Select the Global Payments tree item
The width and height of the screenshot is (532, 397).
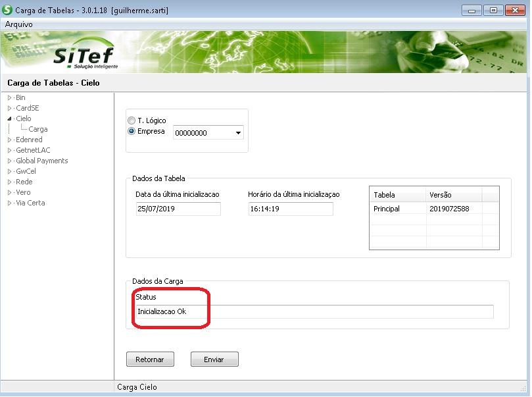coord(41,161)
